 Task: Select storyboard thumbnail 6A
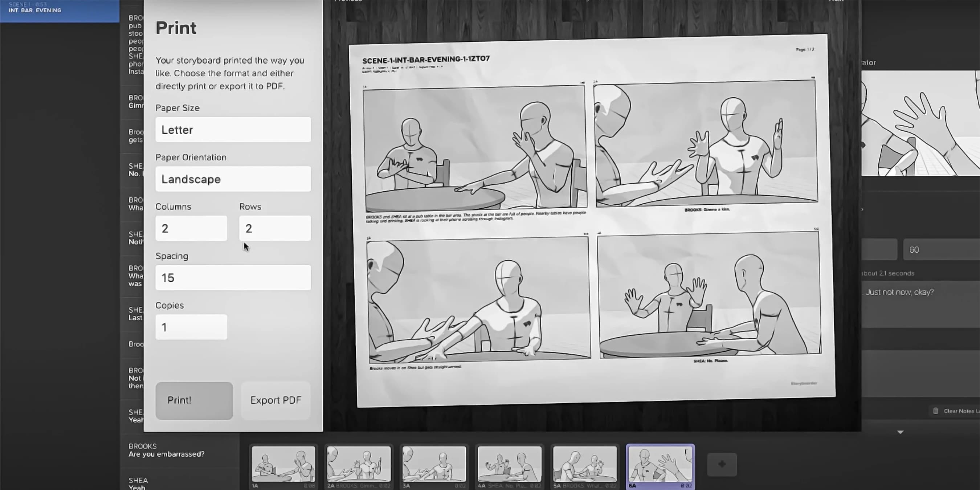tap(661, 467)
